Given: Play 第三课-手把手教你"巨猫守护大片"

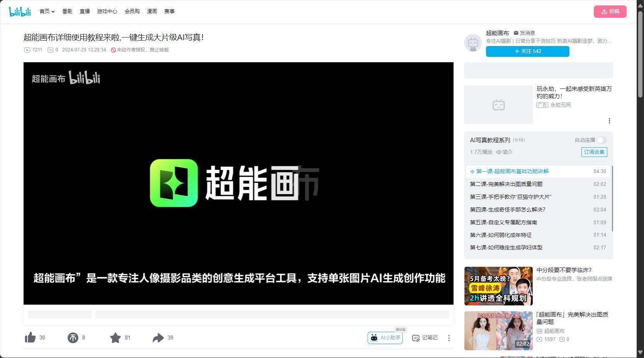Looking at the screenshot, I should point(538,197).
